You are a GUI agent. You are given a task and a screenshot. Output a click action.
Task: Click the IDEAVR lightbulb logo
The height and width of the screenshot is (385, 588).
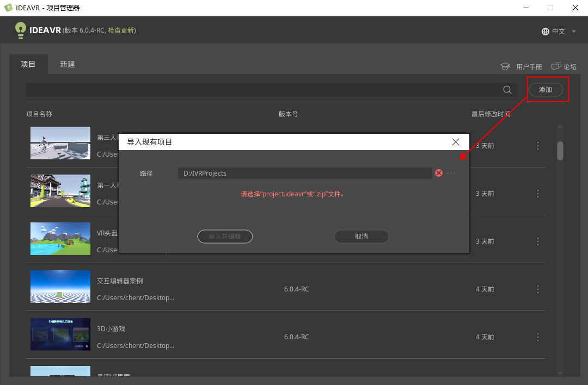pos(20,30)
